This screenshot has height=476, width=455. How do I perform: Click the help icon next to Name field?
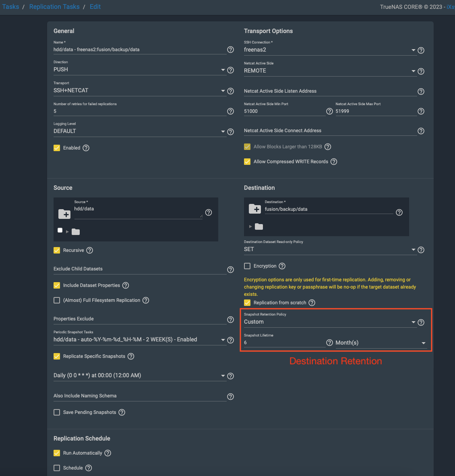(230, 50)
